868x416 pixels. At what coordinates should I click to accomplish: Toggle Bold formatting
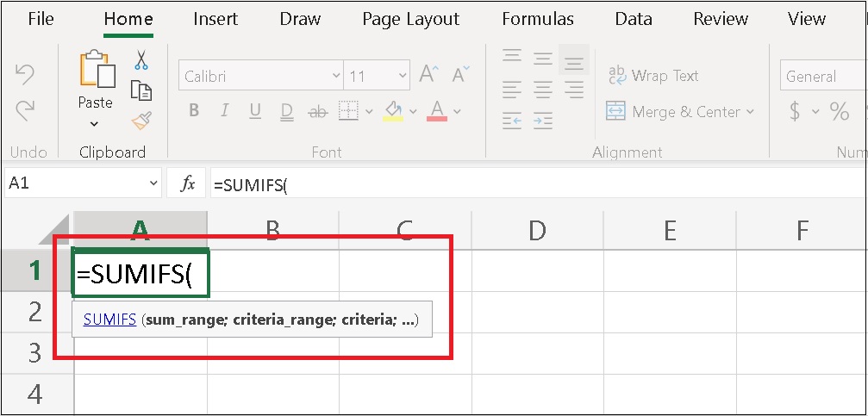tap(194, 111)
